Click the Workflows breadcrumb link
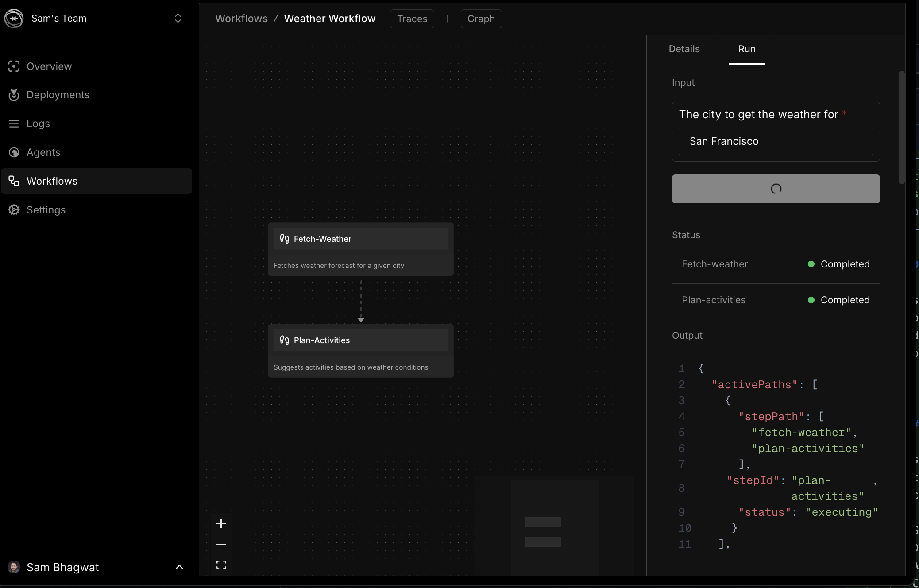Image resolution: width=919 pixels, height=588 pixels. click(x=241, y=19)
